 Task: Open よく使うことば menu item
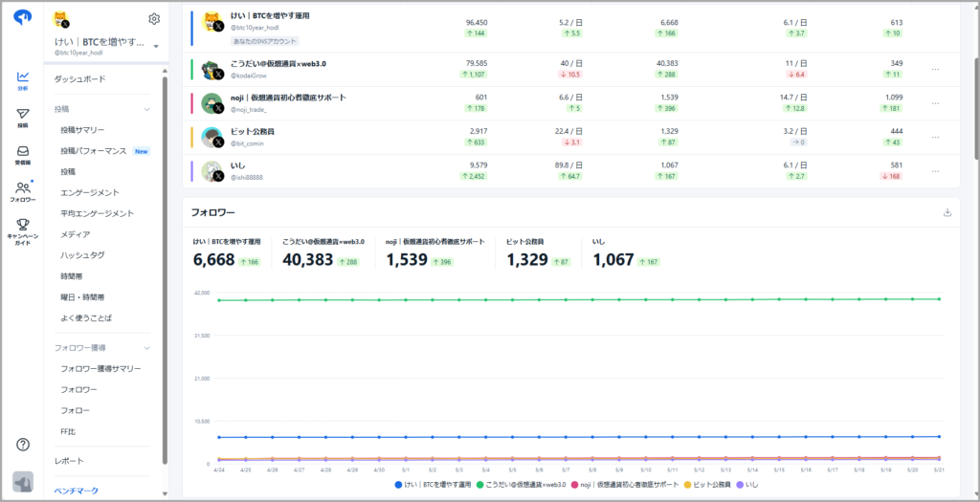pos(86,317)
